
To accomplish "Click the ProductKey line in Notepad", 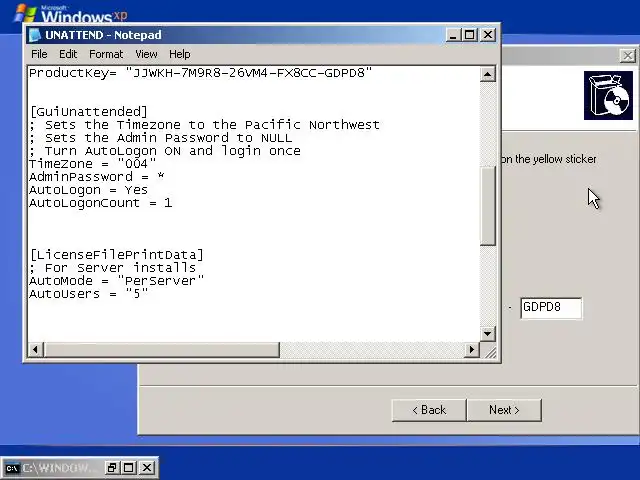I will (x=200, y=73).
